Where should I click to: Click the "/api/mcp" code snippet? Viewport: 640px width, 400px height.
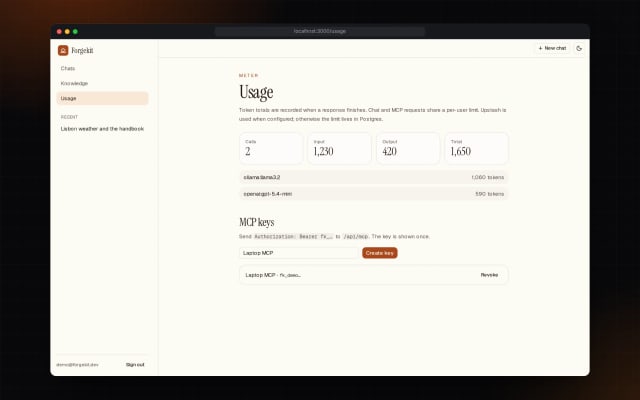point(356,236)
